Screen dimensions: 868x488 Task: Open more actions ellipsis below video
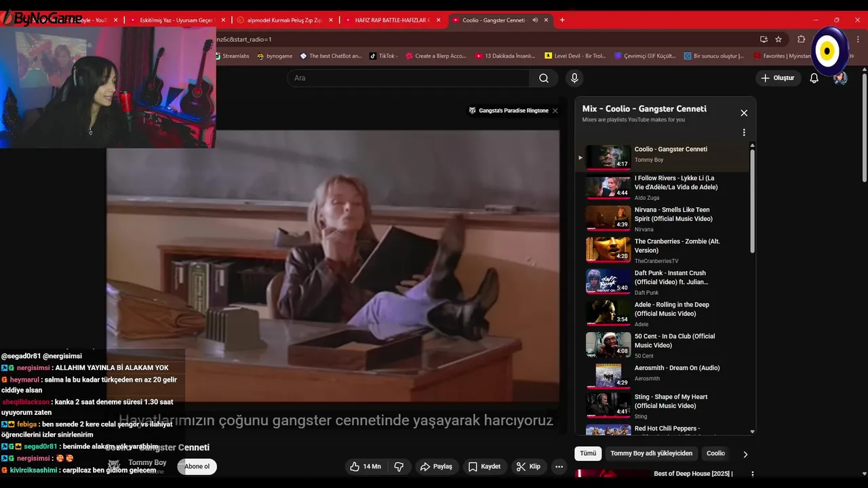tap(559, 466)
